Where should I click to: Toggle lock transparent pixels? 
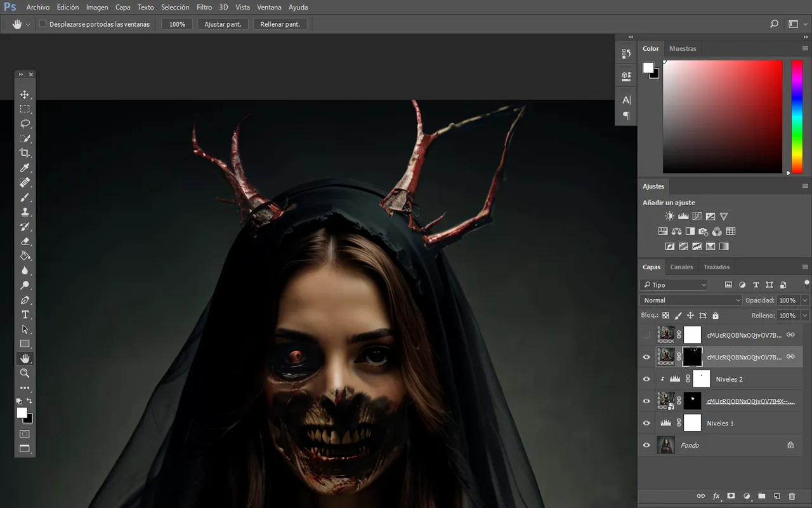(x=665, y=316)
